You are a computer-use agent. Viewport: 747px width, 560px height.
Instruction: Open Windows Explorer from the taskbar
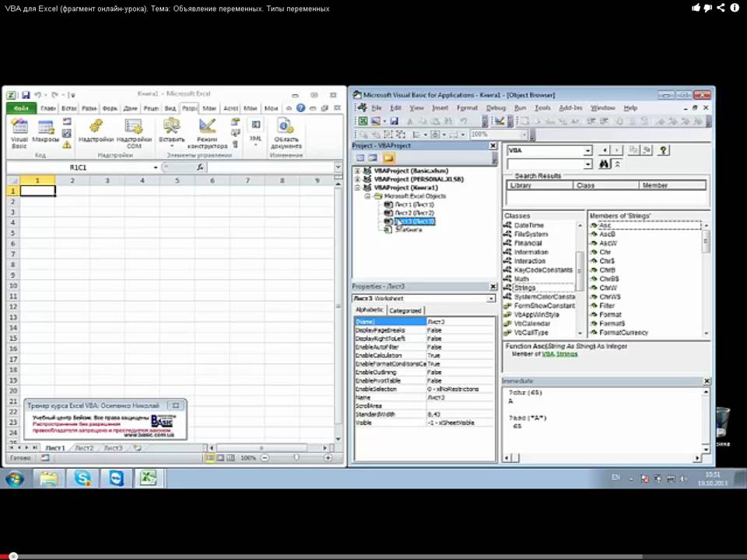coord(48,478)
